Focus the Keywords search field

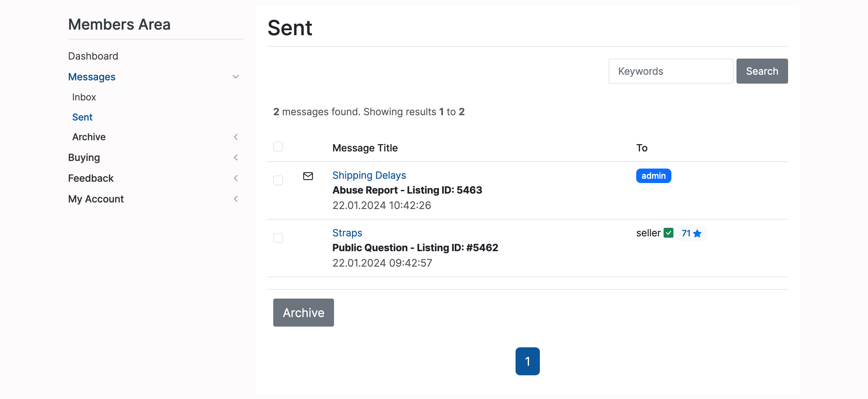click(x=670, y=71)
